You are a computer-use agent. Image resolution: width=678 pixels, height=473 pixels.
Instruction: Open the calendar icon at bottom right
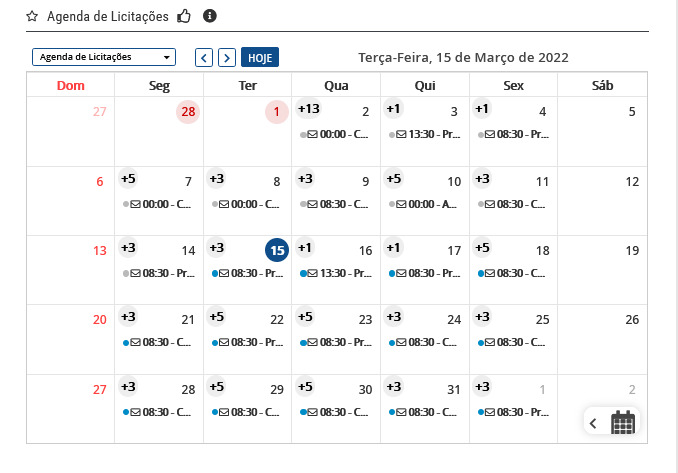(623, 422)
